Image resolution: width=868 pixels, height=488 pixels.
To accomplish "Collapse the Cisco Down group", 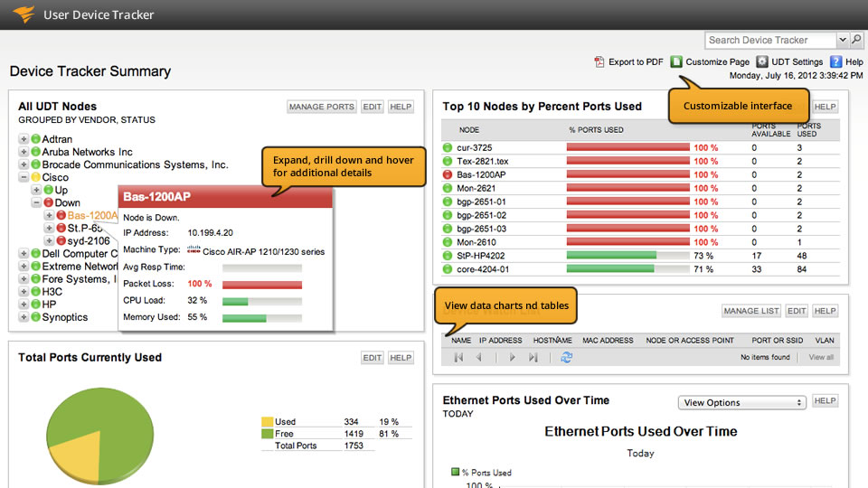I will pos(36,202).
